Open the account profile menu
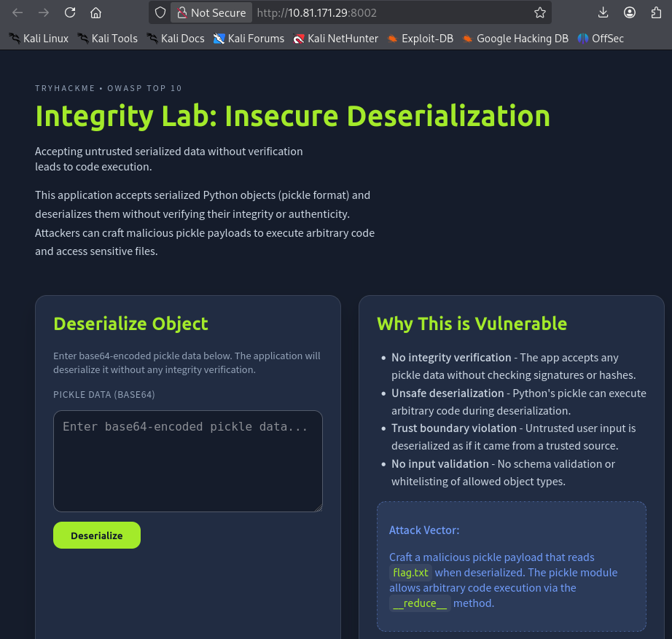672x639 pixels. coord(630,13)
